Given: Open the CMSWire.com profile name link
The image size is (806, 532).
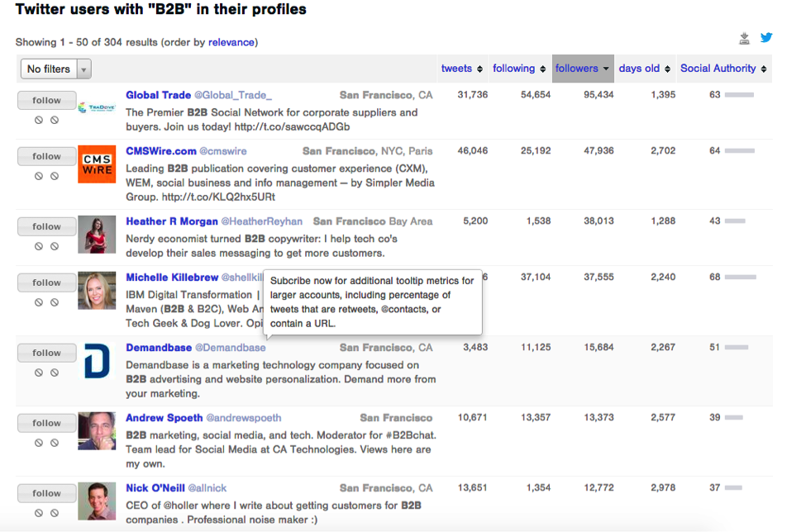Looking at the screenshot, I should 161,151.
